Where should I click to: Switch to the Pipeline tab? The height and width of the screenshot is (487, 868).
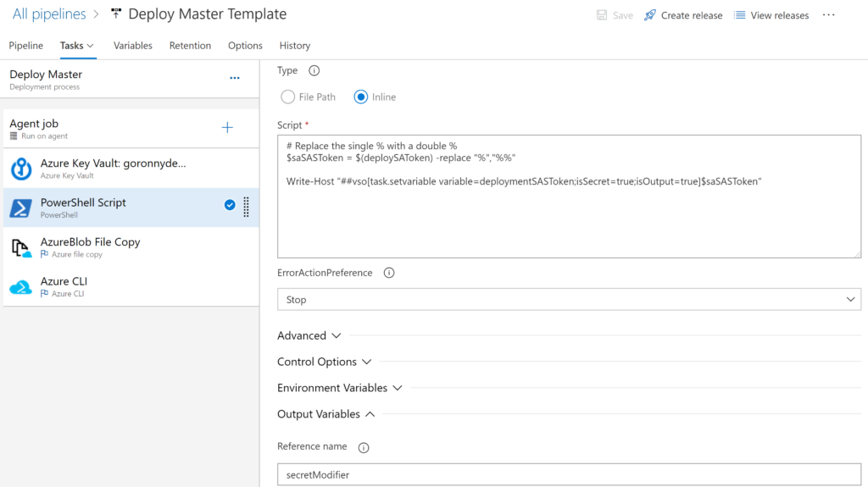click(26, 46)
